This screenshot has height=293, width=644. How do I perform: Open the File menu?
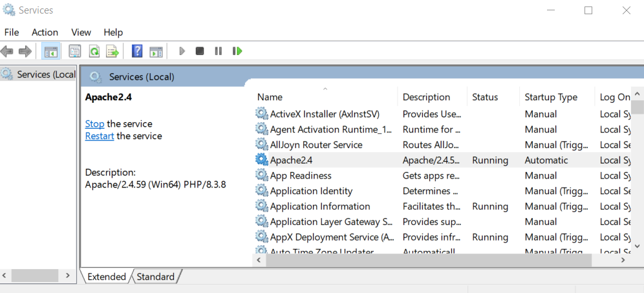tap(12, 32)
